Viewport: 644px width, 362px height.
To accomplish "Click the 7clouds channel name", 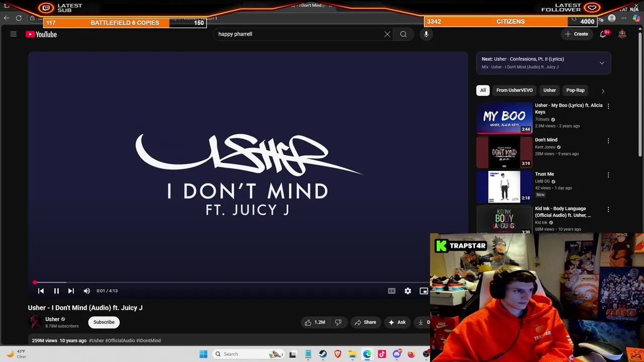I will click(542, 120).
